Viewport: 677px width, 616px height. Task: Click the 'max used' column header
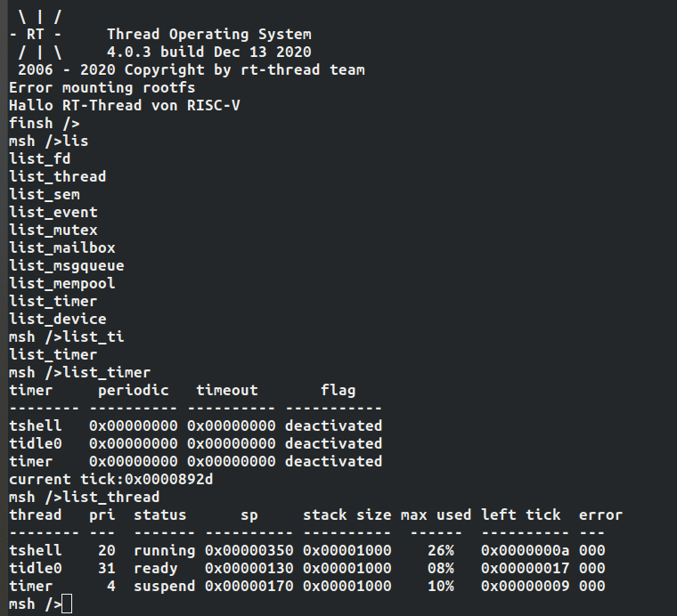[436, 515]
